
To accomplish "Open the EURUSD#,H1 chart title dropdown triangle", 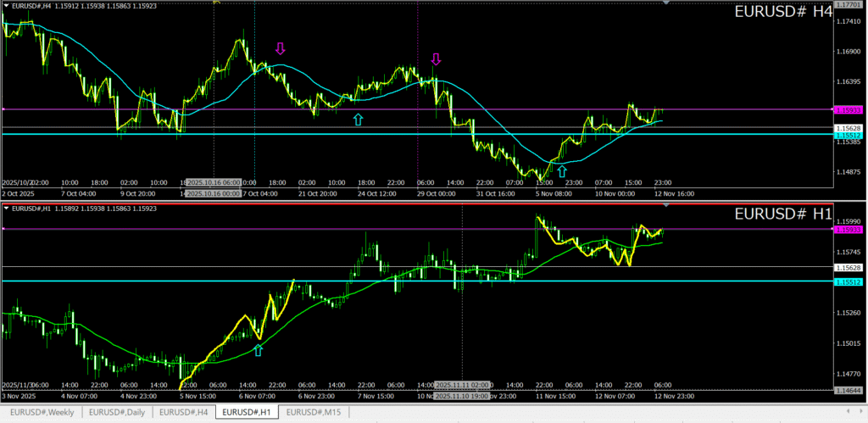I will tap(7, 209).
